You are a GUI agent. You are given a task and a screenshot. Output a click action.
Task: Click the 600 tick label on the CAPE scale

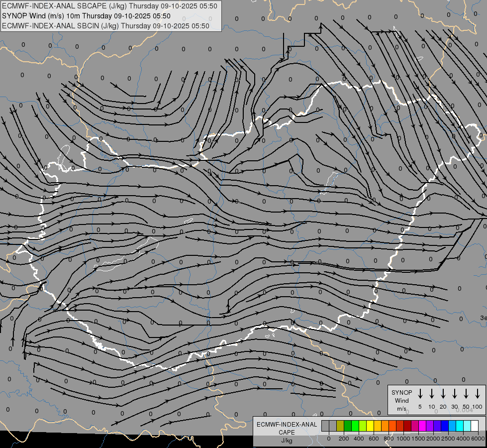[x=374, y=439]
